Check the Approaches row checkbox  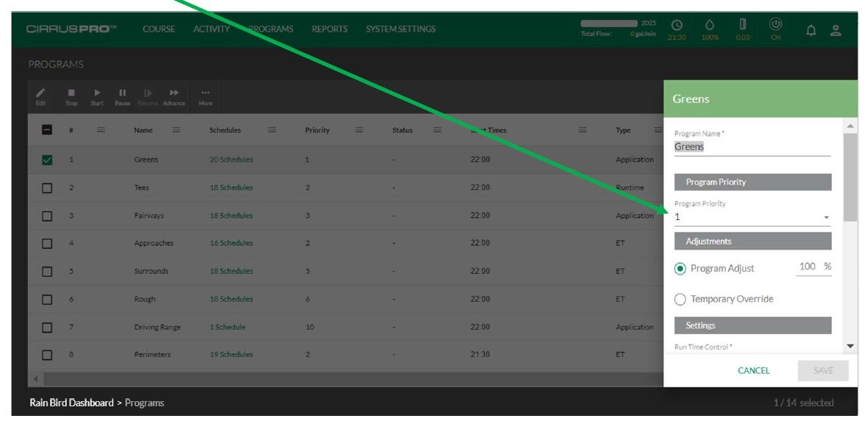click(47, 244)
